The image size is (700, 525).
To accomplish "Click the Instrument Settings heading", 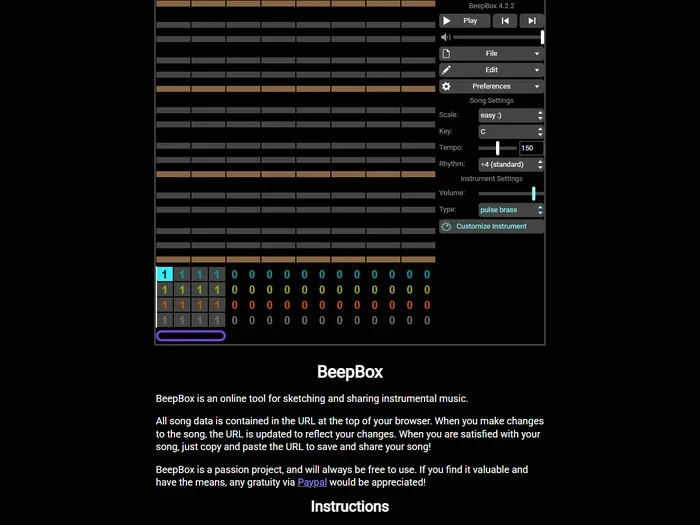I will (x=491, y=179).
